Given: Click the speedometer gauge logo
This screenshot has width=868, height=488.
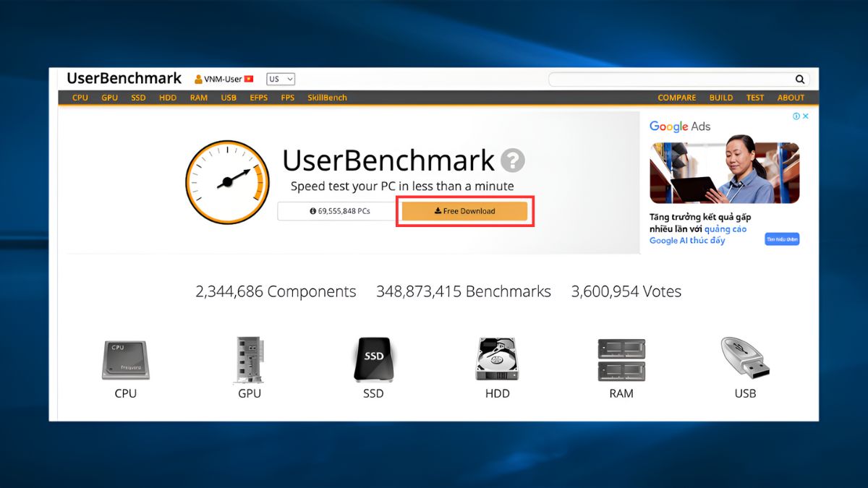Looking at the screenshot, I should 227,182.
